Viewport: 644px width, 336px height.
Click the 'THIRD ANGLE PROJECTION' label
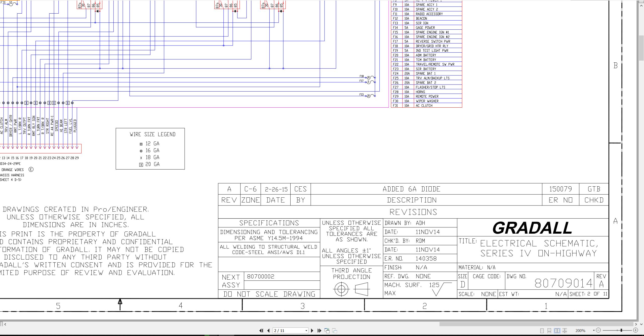[x=352, y=274]
